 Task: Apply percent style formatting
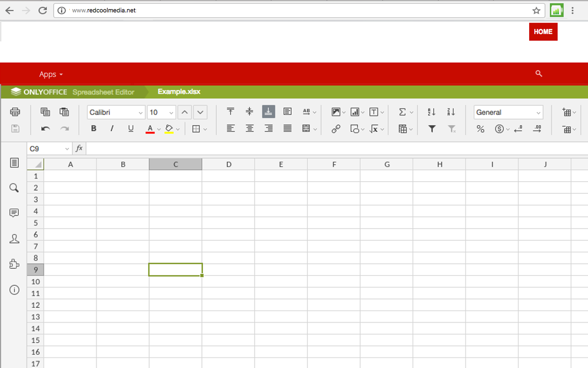(x=480, y=129)
